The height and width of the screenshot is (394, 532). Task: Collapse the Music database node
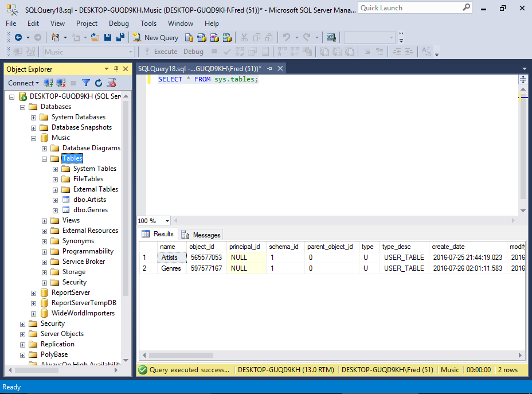point(34,138)
